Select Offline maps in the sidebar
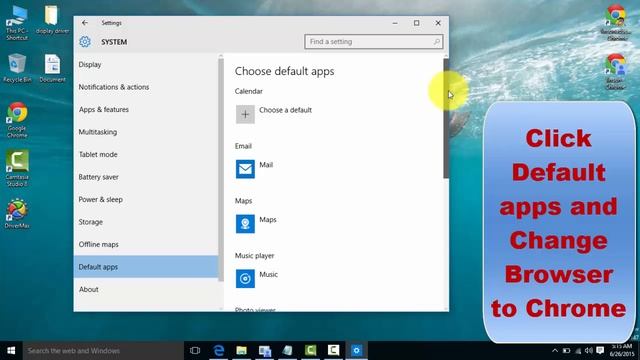Screen dimensions: 640x360 tap(146, 244)
